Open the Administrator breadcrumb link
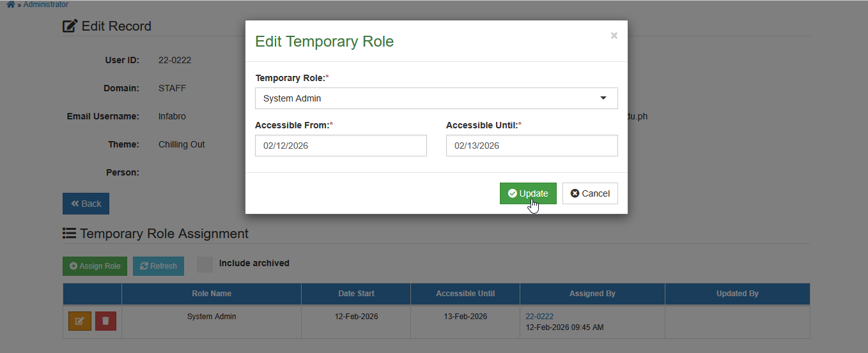The width and height of the screenshot is (868, 353). tap(46, 4)
